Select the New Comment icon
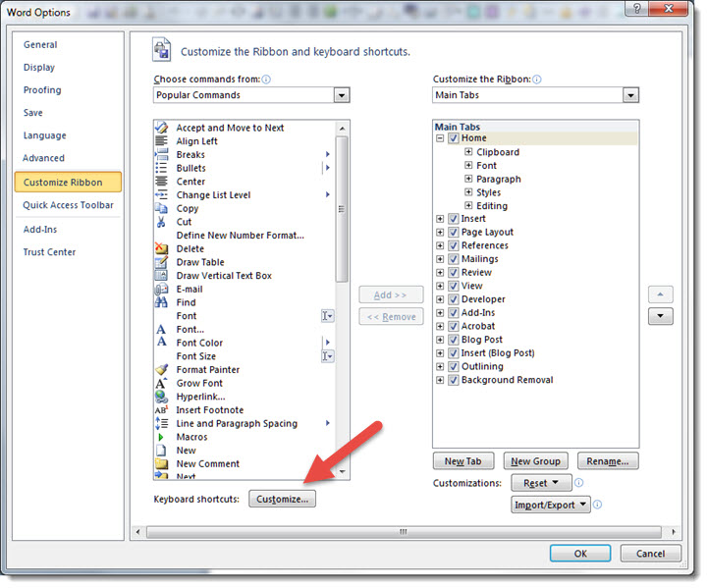 click(x=161, y=463)
